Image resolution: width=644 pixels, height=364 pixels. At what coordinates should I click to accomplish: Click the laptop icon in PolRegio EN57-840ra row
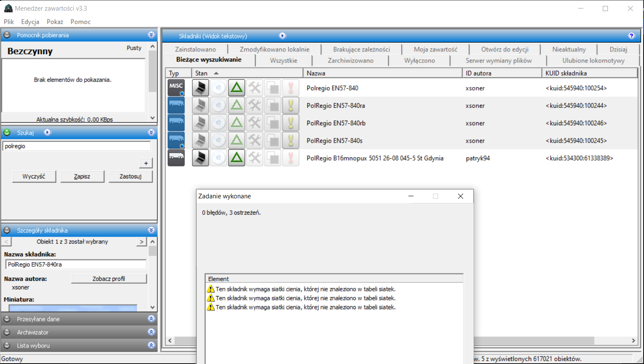click(200, 106)
